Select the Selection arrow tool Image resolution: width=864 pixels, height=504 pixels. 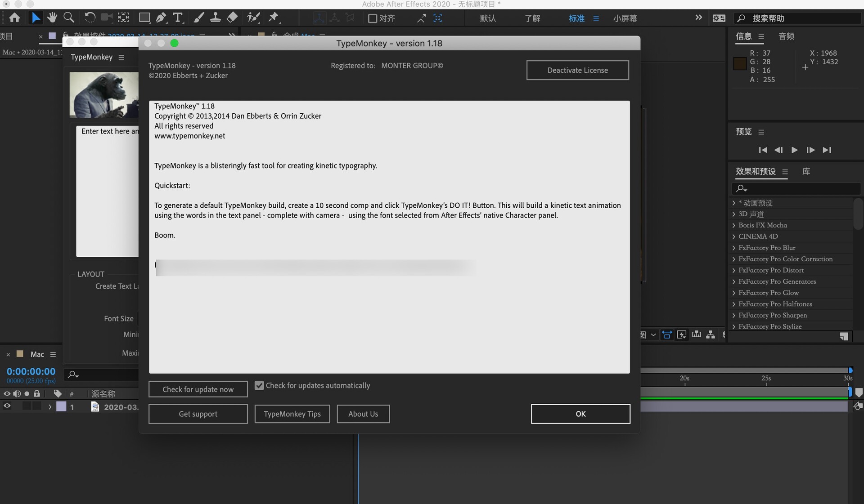coord(36,18)
